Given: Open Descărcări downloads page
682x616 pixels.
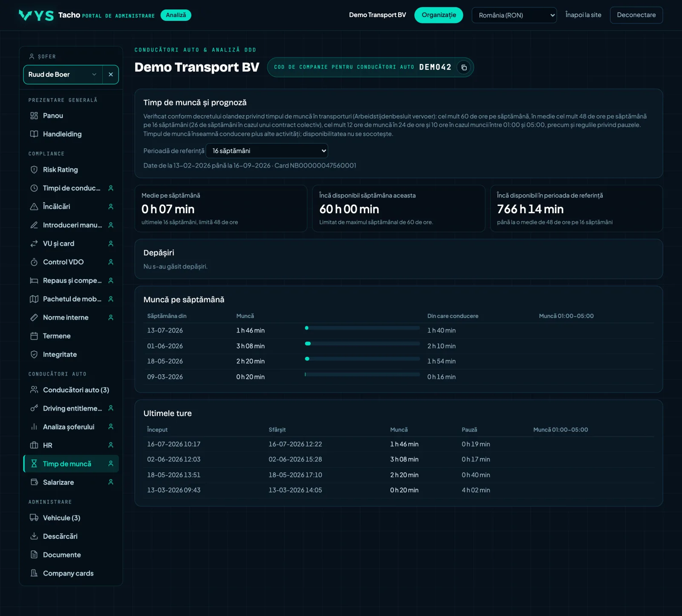Looking at the screenshot, I should (71, 536).
